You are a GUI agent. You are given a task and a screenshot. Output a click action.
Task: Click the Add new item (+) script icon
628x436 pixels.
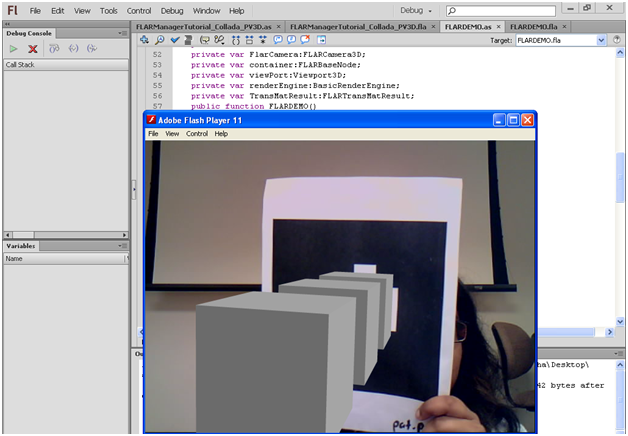point(144,39)
